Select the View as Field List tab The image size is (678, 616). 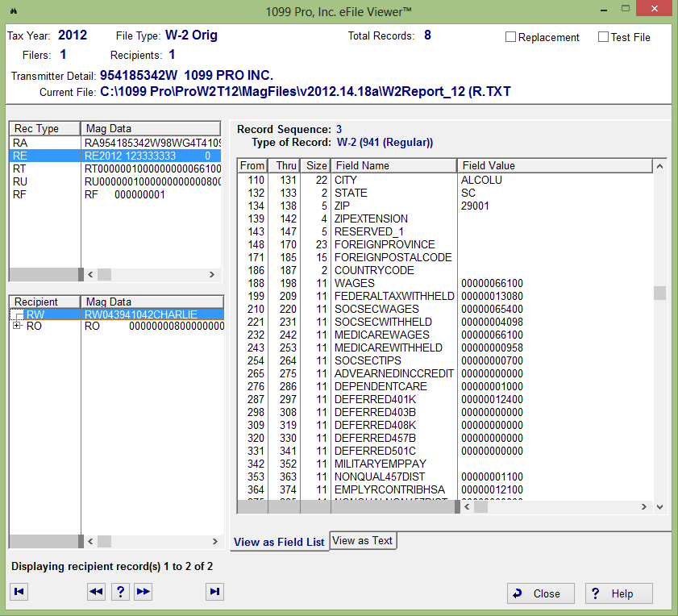(279, 542)
